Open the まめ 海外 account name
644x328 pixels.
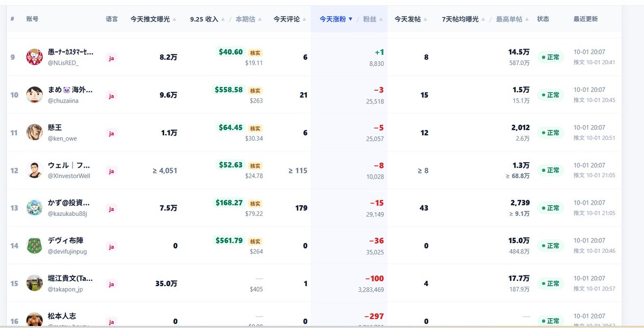click(70, 90)
